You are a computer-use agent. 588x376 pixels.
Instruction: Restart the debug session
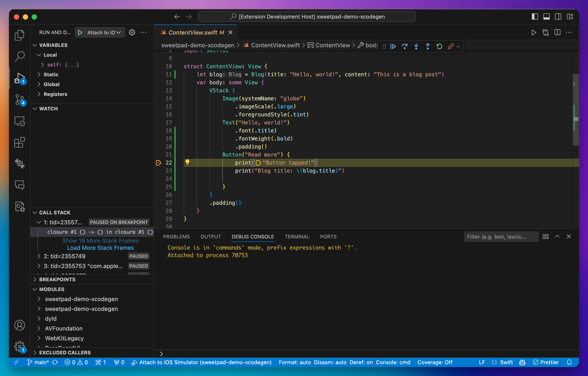[439, 46]
